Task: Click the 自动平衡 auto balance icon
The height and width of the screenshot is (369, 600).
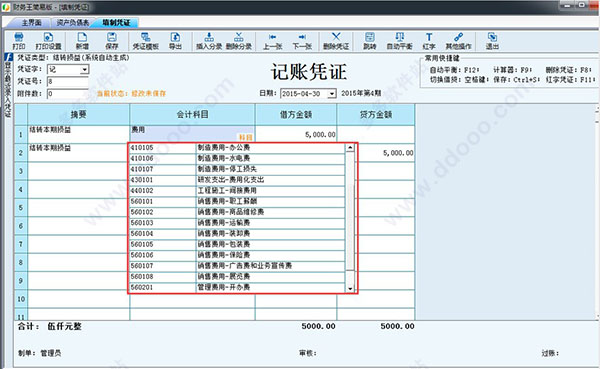Action: (399, 41)
